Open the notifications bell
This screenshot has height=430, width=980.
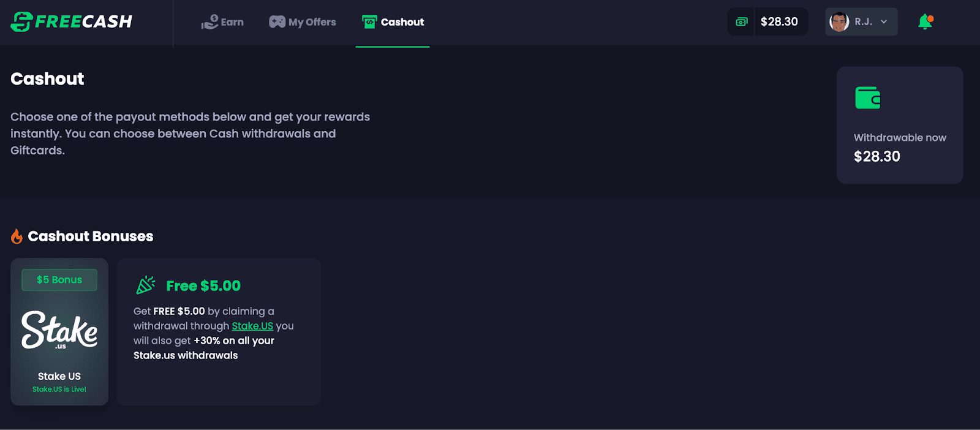point(925,22)
